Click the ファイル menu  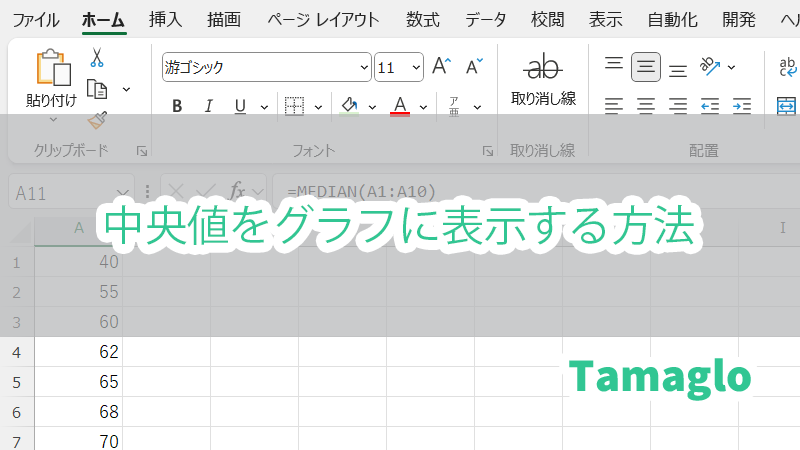pyautogui.click(x=34, y=19)
